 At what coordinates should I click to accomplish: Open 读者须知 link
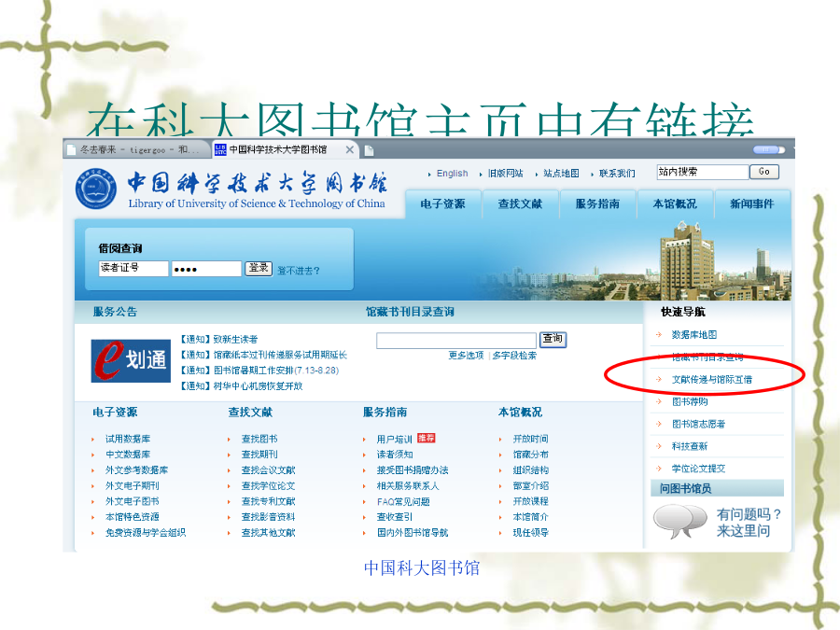[395, 455]
